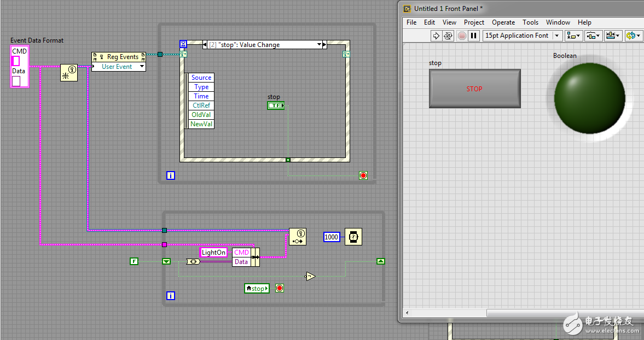Select the NewVal event data node
The image size is (644, 340).
201,124
